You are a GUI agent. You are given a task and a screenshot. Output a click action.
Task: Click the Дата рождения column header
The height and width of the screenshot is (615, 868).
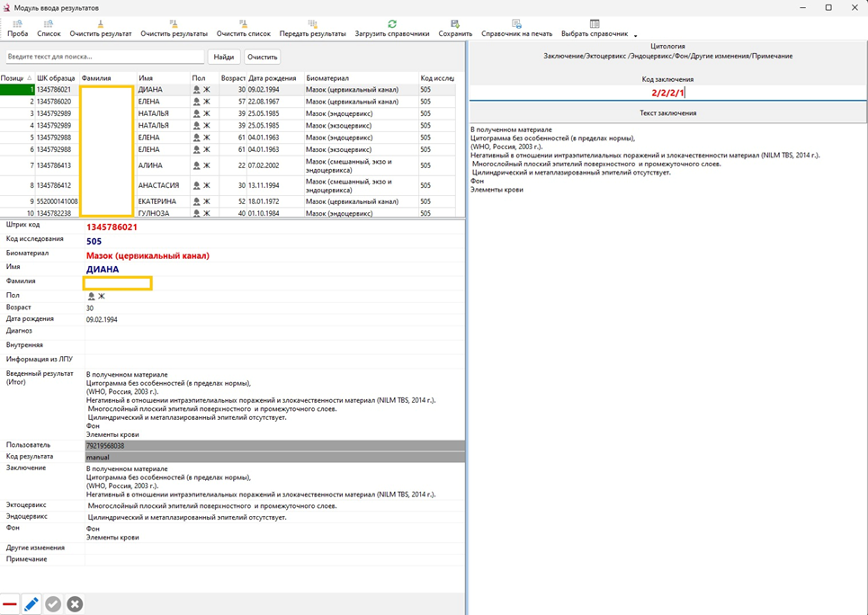pos(275,78)
